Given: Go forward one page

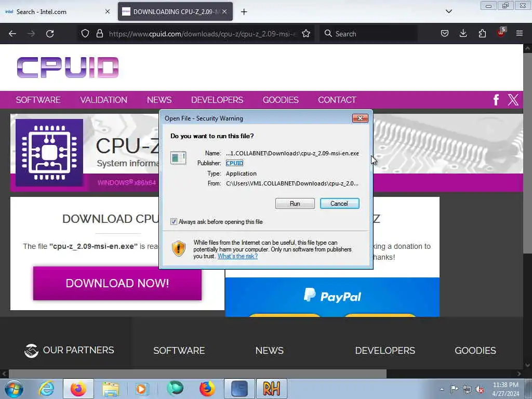Looking at the screenshot, I should click(31, 34).
